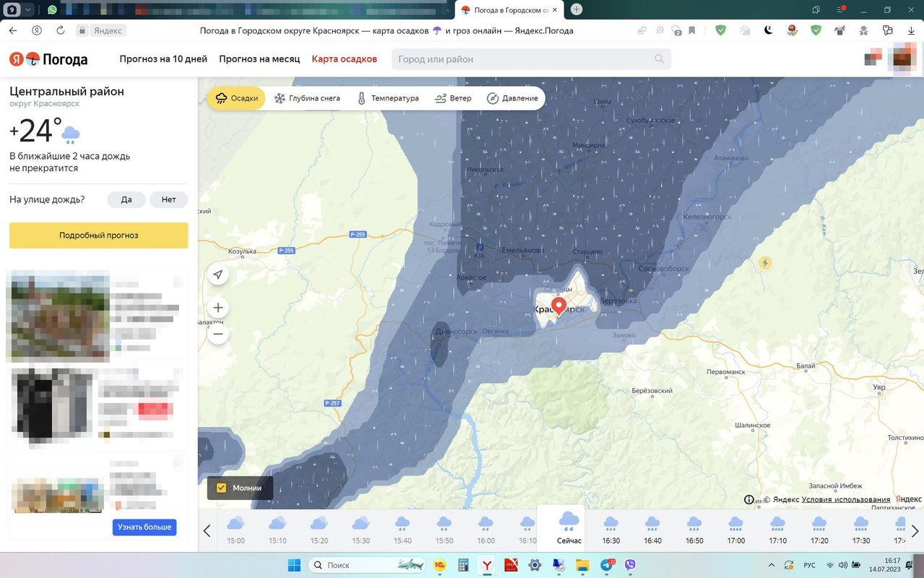Zoom out on the map
The height and width of the screenshot is (578, 924).
[218, 334]
